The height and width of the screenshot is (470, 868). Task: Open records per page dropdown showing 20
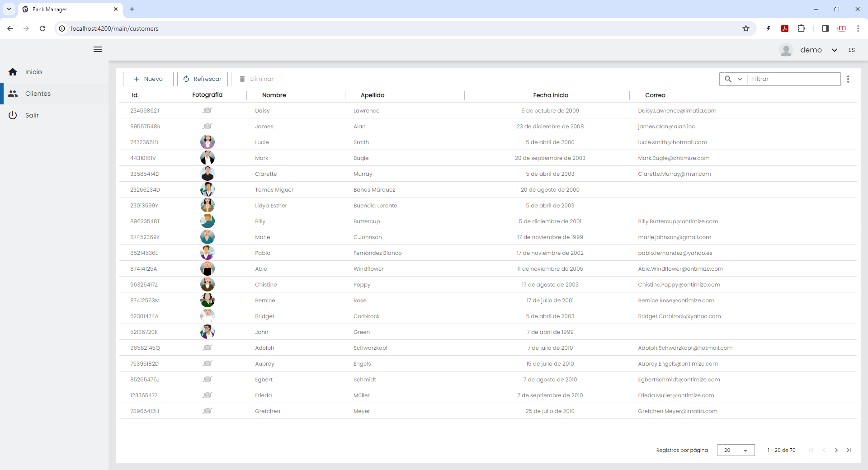pyautogui.click(x=736, y=450)
